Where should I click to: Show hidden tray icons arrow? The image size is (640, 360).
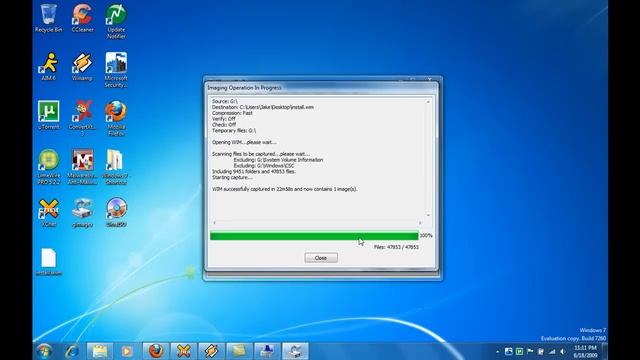tap(498, 351)
